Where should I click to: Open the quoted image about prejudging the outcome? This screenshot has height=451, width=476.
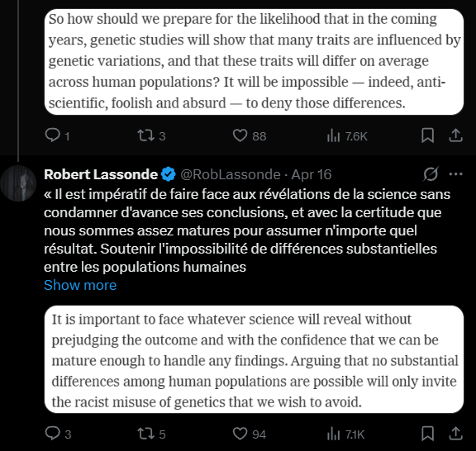tap(254, 359)
